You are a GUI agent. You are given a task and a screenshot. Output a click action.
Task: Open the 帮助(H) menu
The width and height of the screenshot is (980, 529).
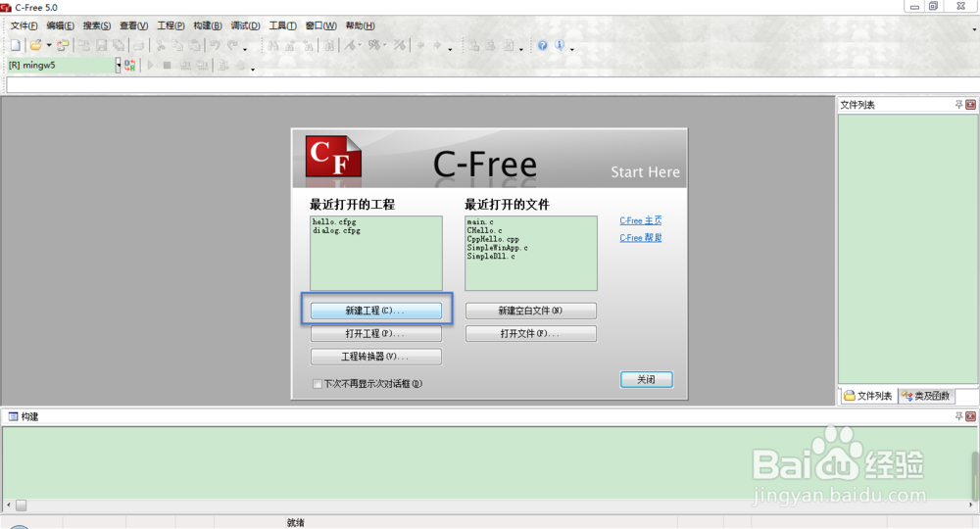coord(360,25)
